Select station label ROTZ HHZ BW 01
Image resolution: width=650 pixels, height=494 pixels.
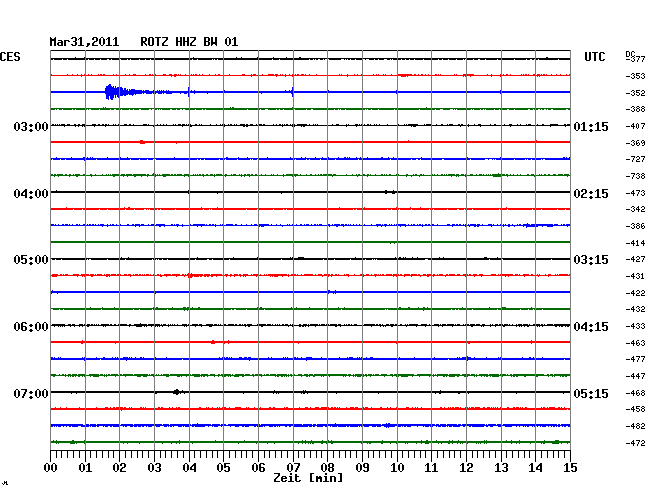point(189,42)
